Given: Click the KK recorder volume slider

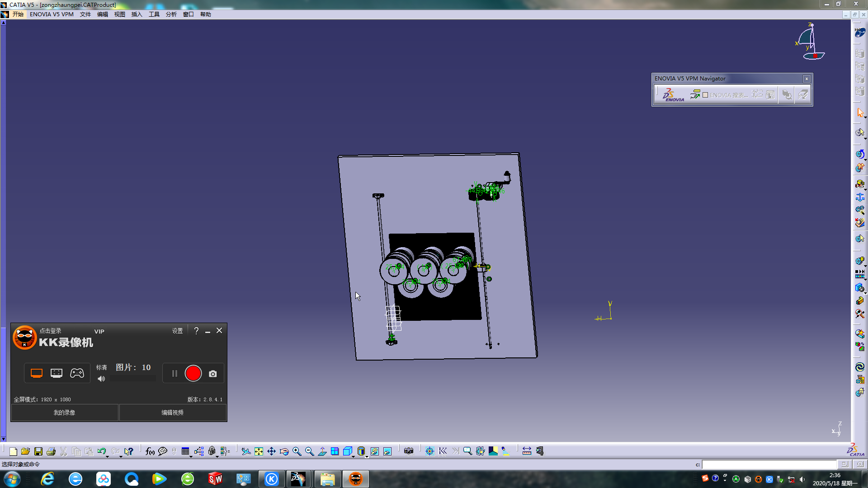Looking at the screenshot, I should click(x=132, y=379).
